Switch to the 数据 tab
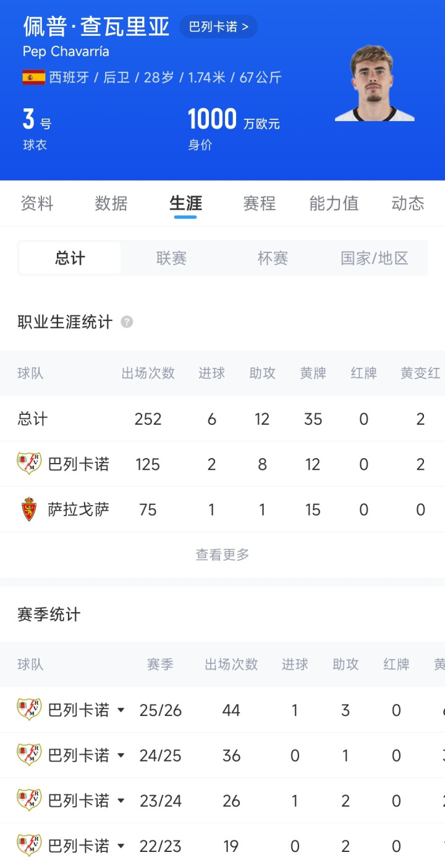The height and width of the screenshot is (868, 445). [x=111, y=203]
